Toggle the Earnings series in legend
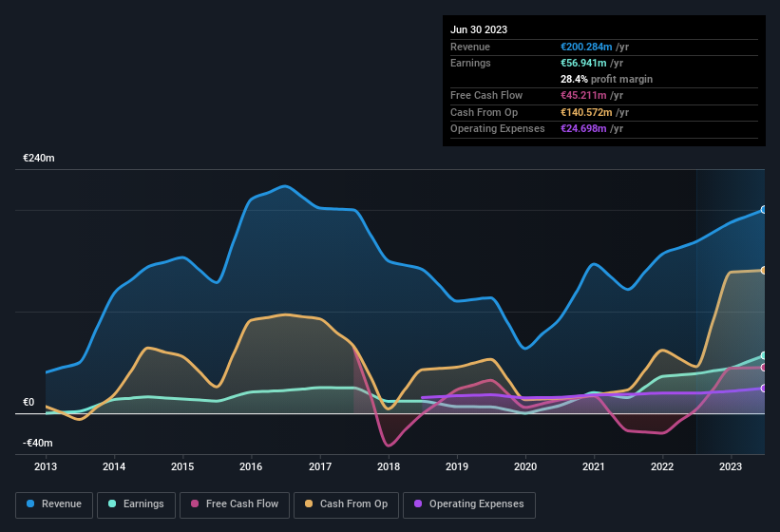Viewport: 780px width, 532px height. pyautogui.click(x=136, y=504)
